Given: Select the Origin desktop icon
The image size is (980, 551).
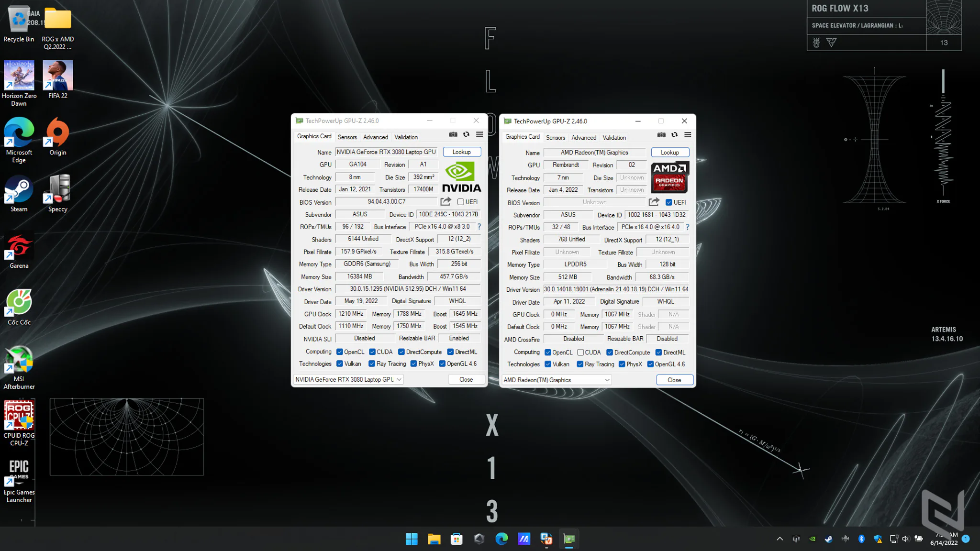Looking at the screenshot, I should [x=58, y=137].
